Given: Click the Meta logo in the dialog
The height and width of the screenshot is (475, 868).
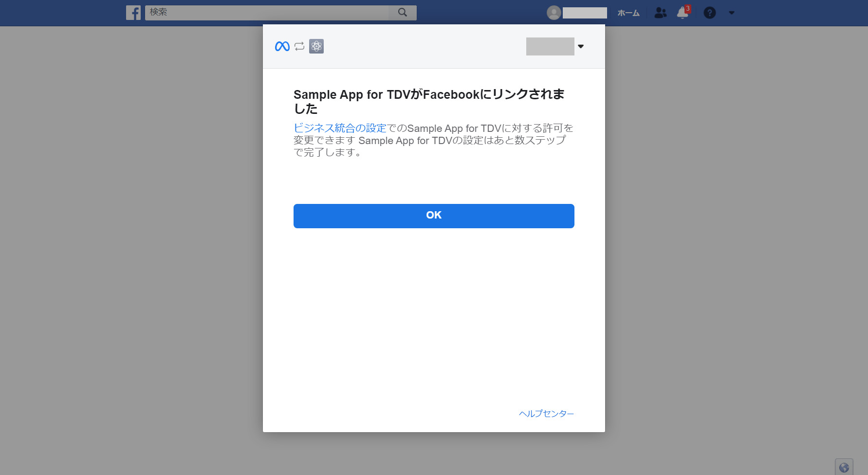Looking at the screenshot, I should click(282, 46).
